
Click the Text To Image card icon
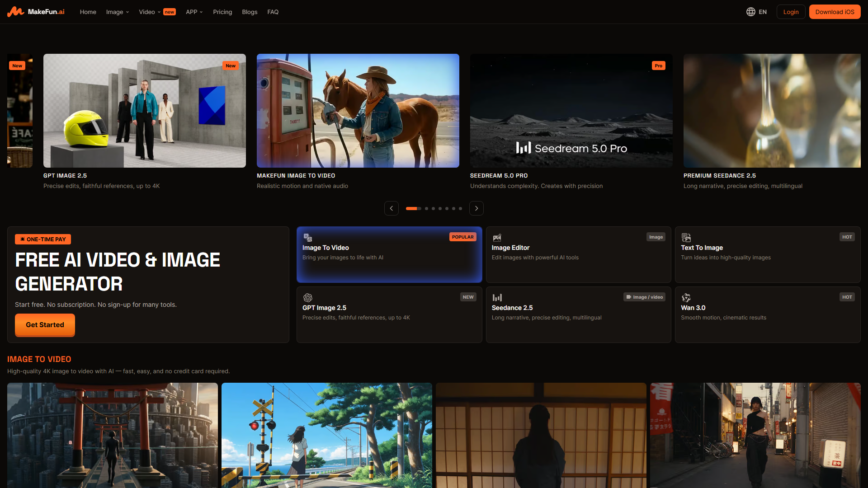coord(686,238)
